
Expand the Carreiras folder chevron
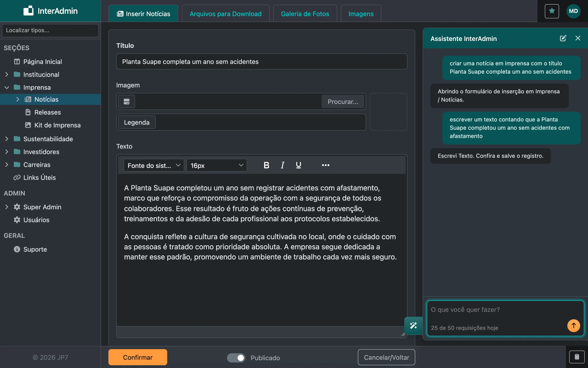tap(7, 164)
